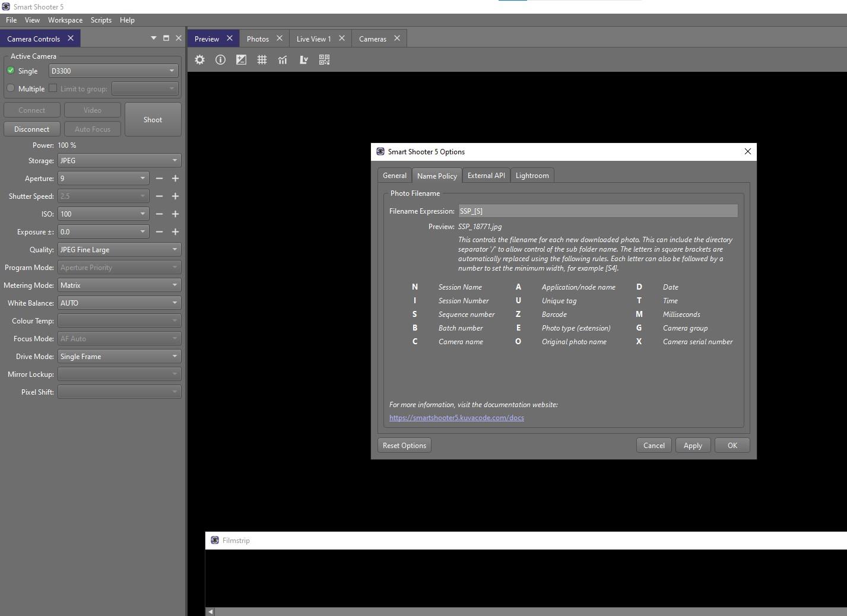Tick the Limit to group checkbox
847x616 pixels.
[x=53, y=88]
